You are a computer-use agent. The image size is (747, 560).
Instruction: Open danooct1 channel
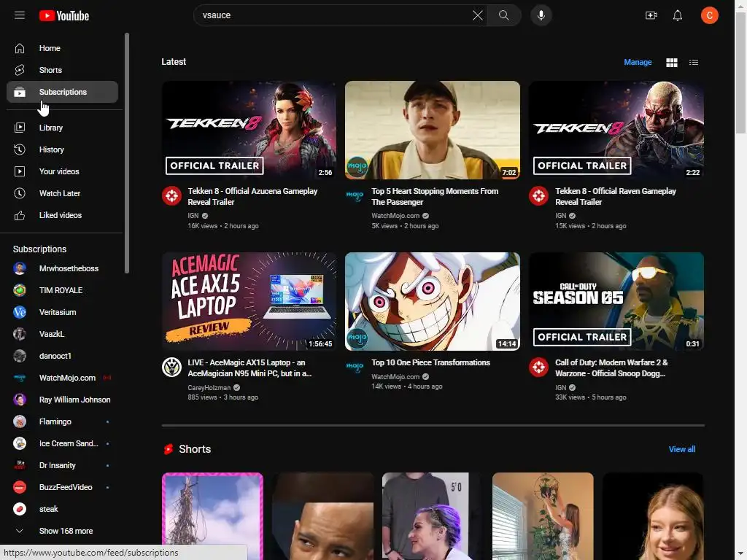[63, 356]
